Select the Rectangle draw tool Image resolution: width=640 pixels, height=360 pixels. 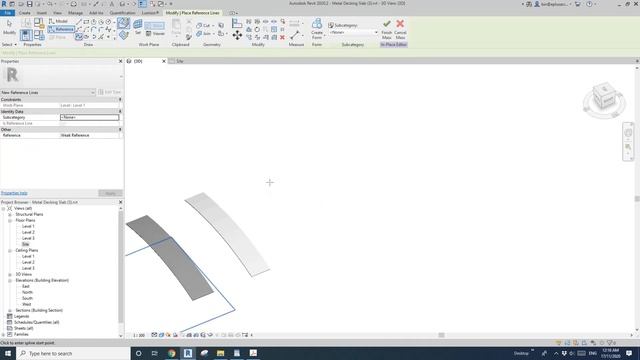point(86,22)
